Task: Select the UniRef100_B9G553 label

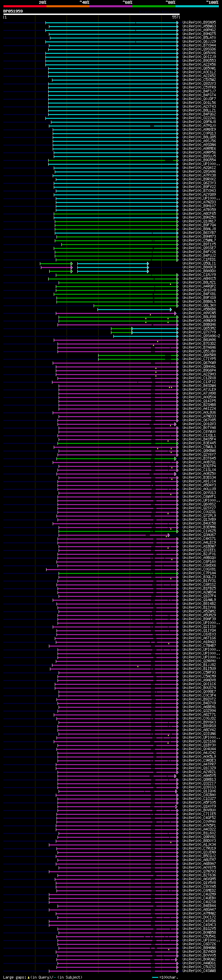Action: pyautogui.click(x=199, y=60)
